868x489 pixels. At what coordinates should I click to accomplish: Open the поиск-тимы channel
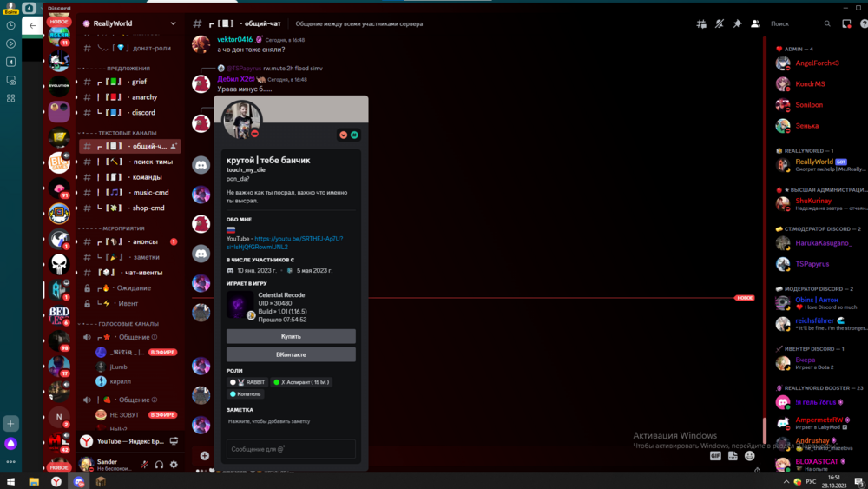tap(130, 162)
